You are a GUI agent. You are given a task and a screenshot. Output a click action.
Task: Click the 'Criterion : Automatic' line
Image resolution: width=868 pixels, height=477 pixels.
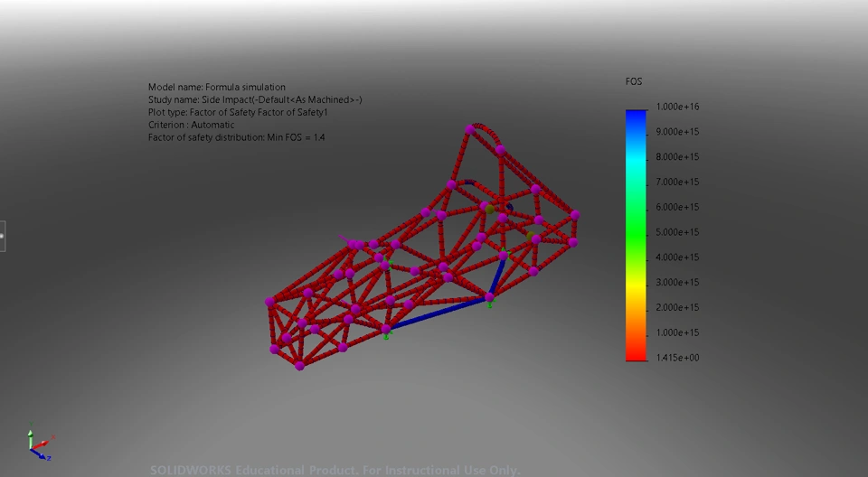coord(191,125)
